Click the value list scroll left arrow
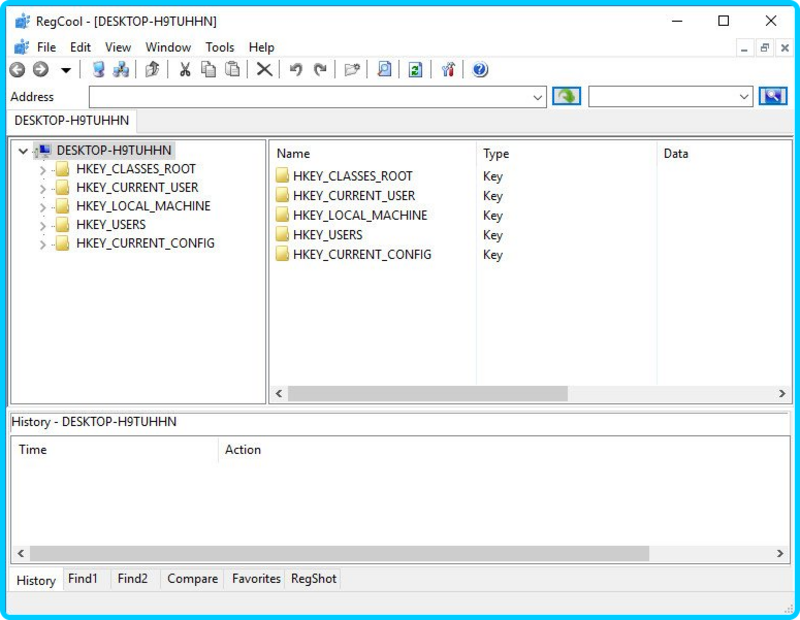The height and width of the screenshot is (620, 800). click(279, 393)
